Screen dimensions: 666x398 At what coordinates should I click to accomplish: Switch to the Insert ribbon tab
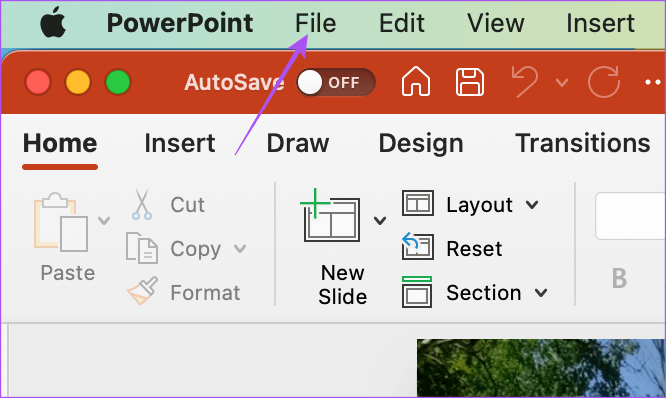pyautogui.click(x=180, y=143)
